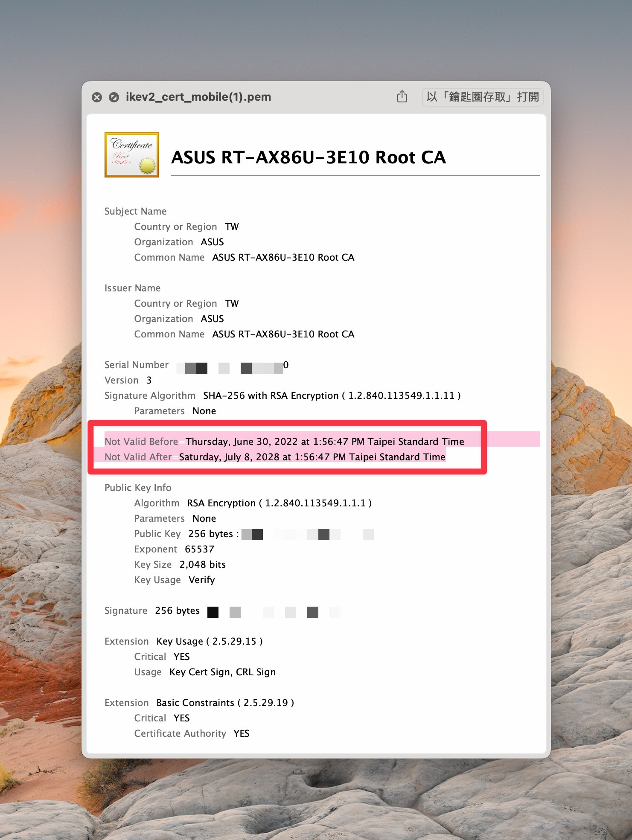The image size is (632, 840).
Task: Select the Exponent 65537 value
Action: pyautogui.click(x=199, y=549)
